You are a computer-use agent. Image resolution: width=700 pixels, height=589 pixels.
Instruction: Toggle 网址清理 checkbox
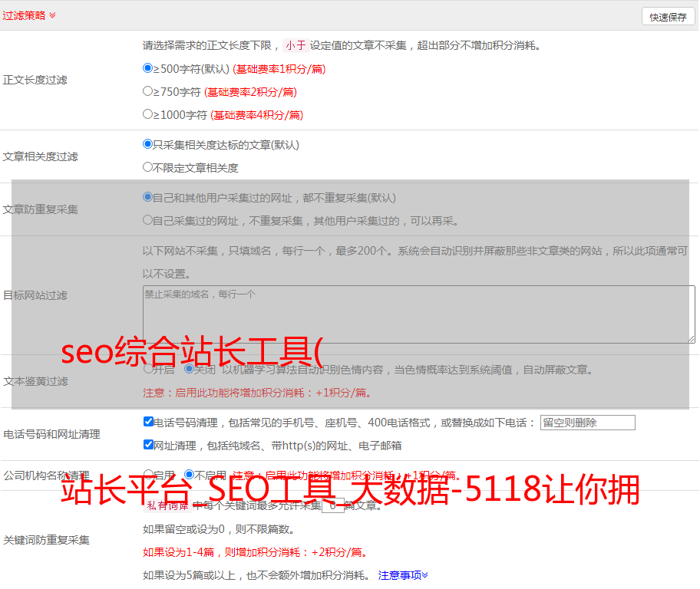tap(148, 444)
